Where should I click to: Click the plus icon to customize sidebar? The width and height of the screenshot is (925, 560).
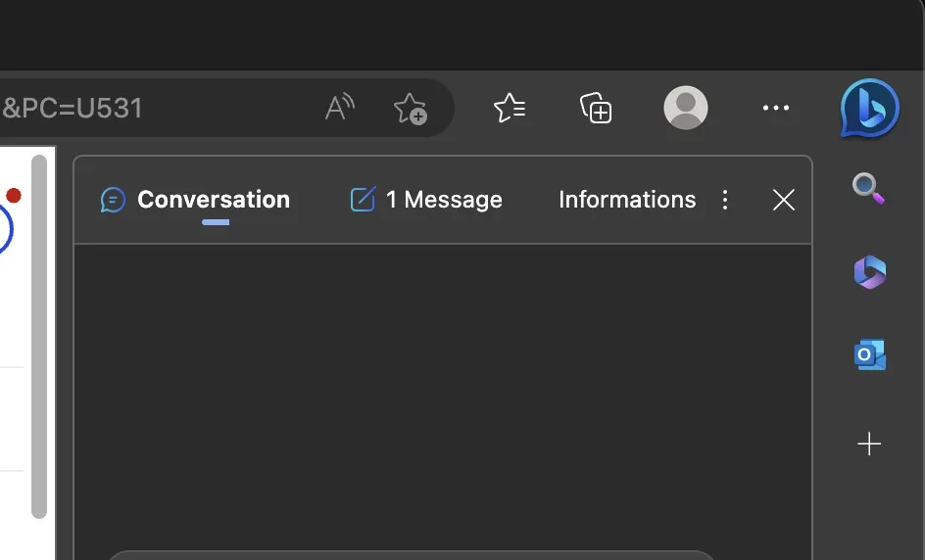coord(869,444)
